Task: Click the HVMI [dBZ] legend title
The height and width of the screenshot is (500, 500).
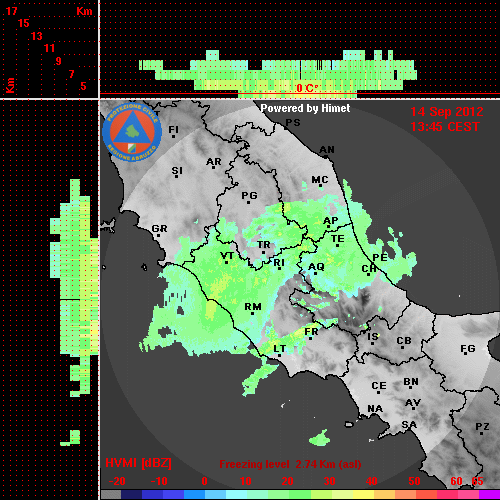Action: pyautogui.click(x=138, y=463)
